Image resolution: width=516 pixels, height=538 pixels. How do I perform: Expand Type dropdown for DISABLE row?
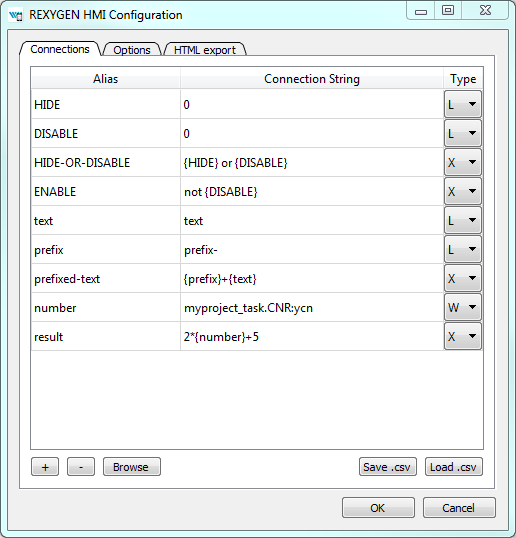pos(463,133)
